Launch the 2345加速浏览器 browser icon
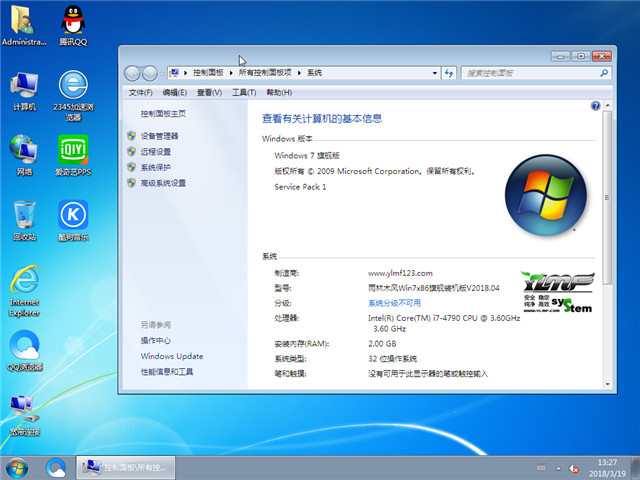The image size is (640, 480). [x=73, y=96]
